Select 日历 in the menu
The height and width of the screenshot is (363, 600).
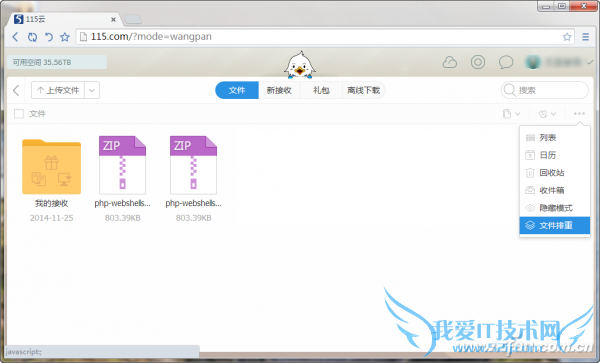[554, 155]
